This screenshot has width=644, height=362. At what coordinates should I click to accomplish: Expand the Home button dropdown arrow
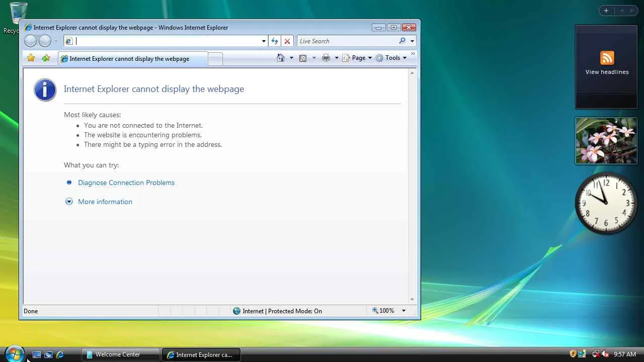[x=291, y=58]
